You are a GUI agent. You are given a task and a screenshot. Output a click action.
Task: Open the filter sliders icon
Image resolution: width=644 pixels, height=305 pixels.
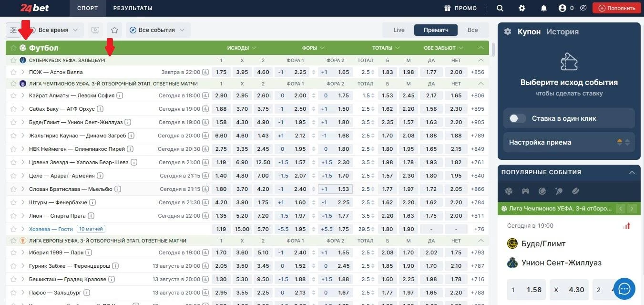(13, 30)
